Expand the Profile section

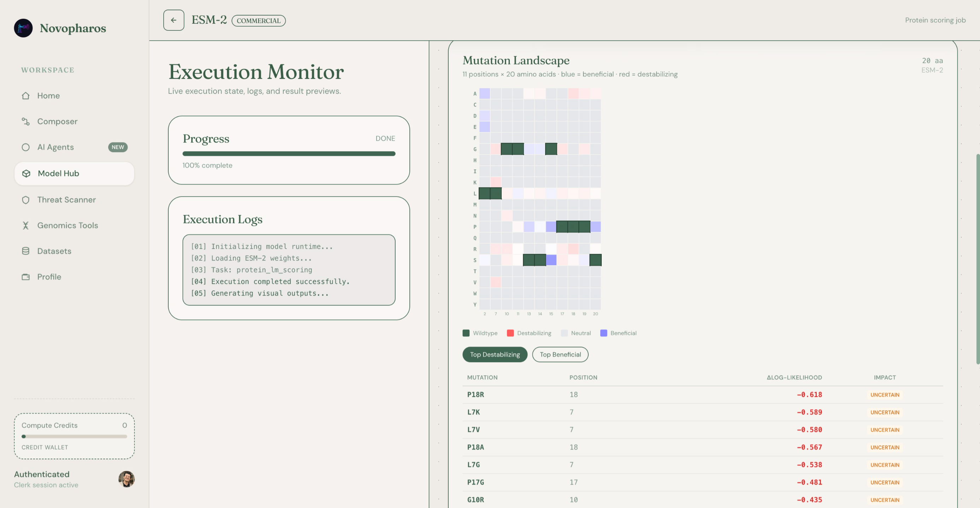click(x=49, y=277)
